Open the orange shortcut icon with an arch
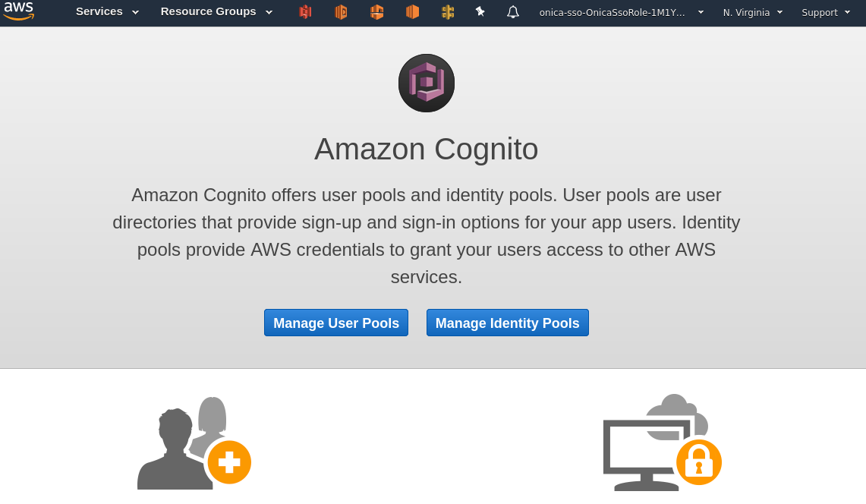Viewport: 866px width, 504px height. tap(376, 11)
